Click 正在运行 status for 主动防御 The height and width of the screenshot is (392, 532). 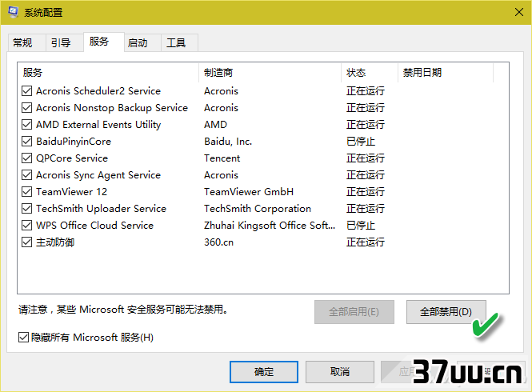click(366, 242)
